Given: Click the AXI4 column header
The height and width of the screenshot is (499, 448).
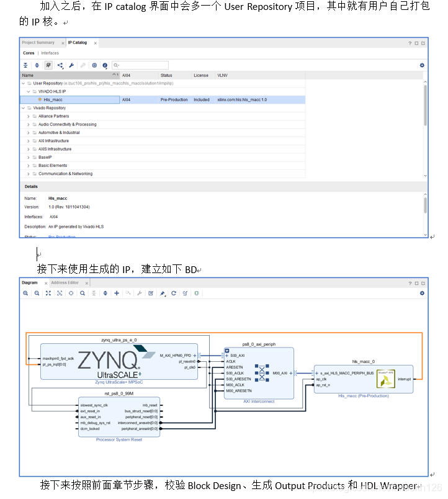Looking at the screenshot, I should coord(139,76).
